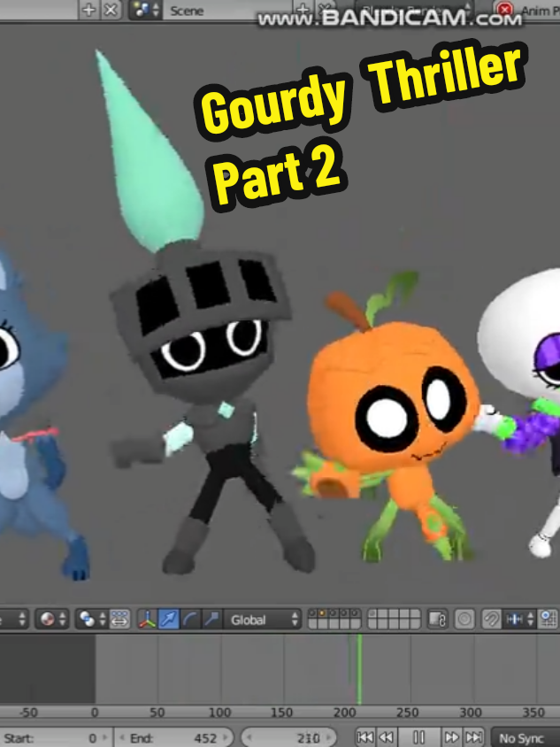This screenshot has width=560, height=747.
Task: Click the lock layers to scene icon
Action: [x=437, y=620]
